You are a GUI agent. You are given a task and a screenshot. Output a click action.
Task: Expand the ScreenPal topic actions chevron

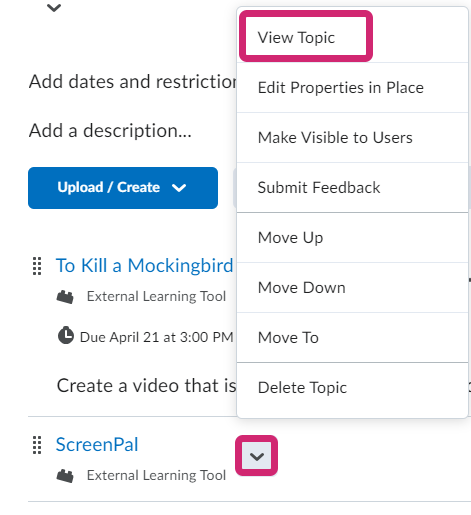(256, 456)
